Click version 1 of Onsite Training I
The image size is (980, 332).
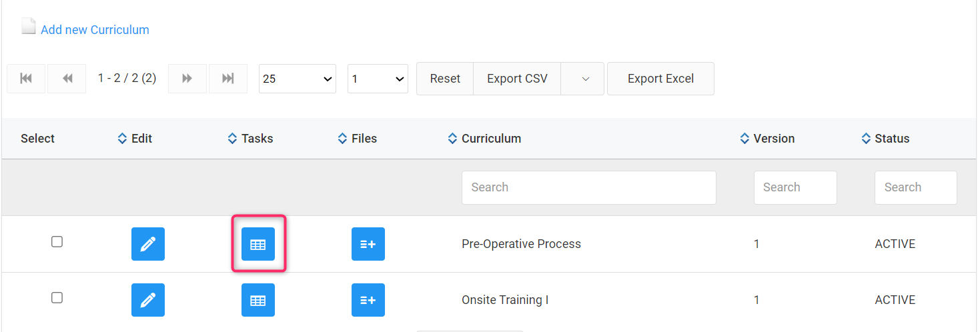point(757,300)
